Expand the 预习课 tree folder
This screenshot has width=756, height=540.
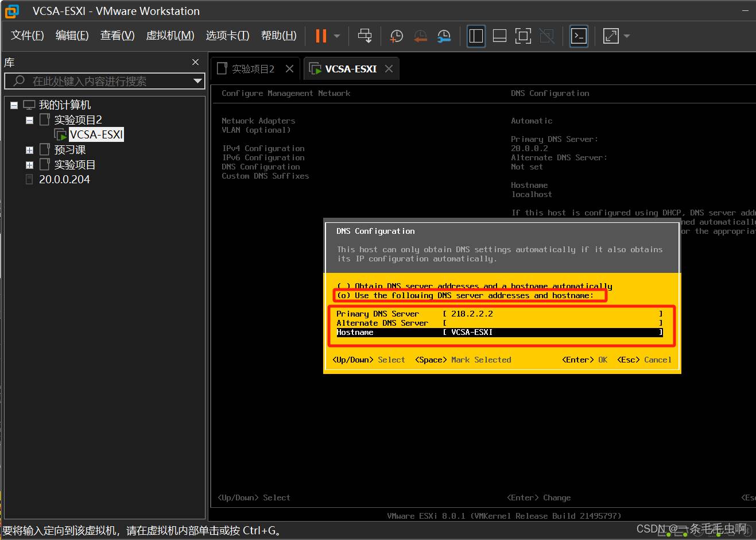30,150
